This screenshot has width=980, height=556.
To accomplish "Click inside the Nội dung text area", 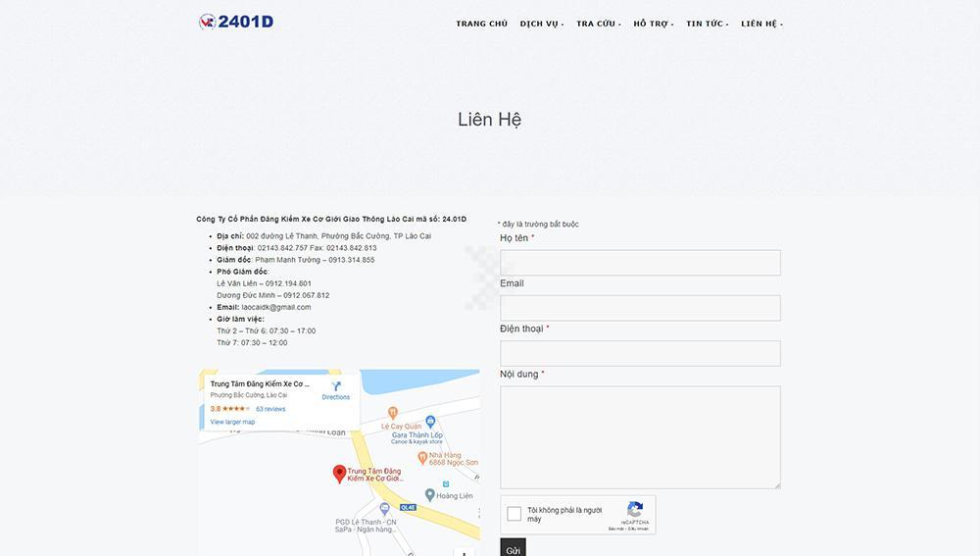I will (x=640, y=437).
